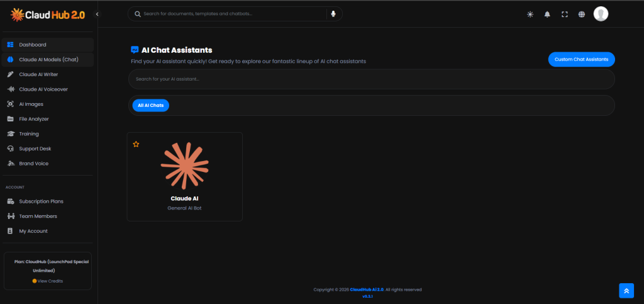The width and height of the screenshot is (644, 304).
Task: Click the AI Chat Assistants chat bubble icon
Action: point(135,50)
